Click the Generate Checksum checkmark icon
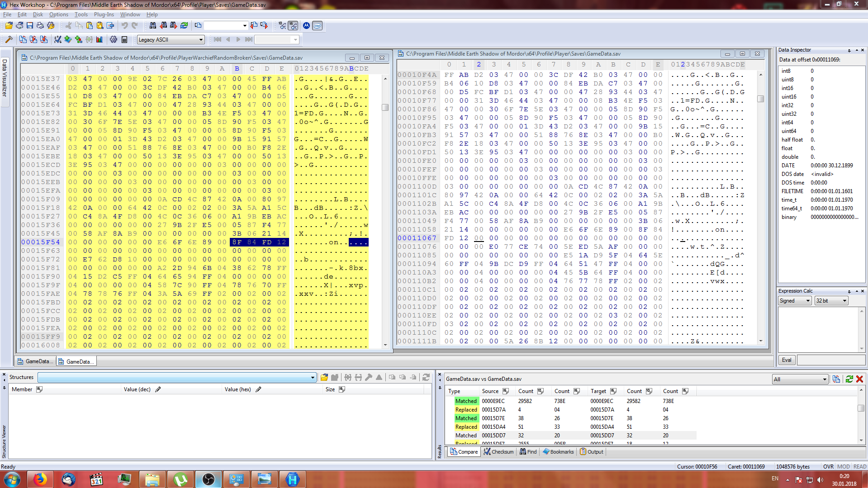868x488 pixels. (58, 40)
